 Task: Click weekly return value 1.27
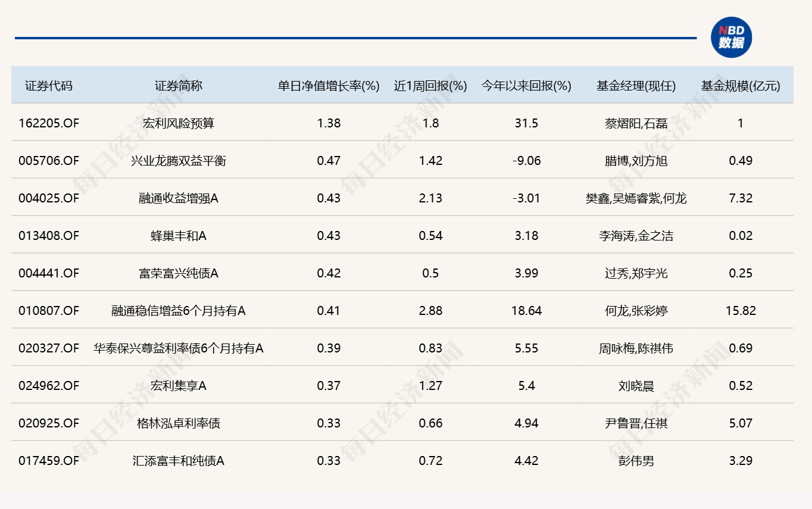(430, 386)
